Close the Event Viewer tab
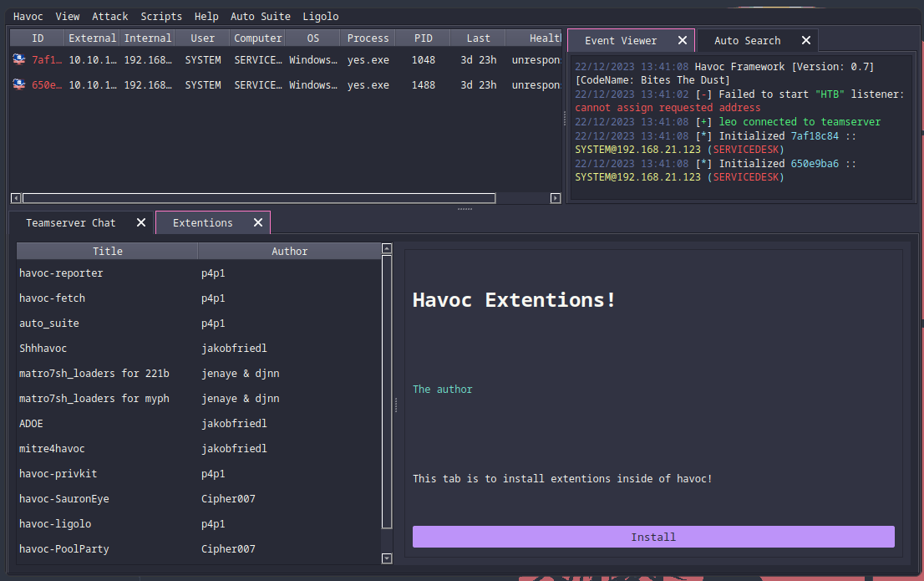This screenshot has height=581, width=924. pyautogui.click(x=683, y=41)
